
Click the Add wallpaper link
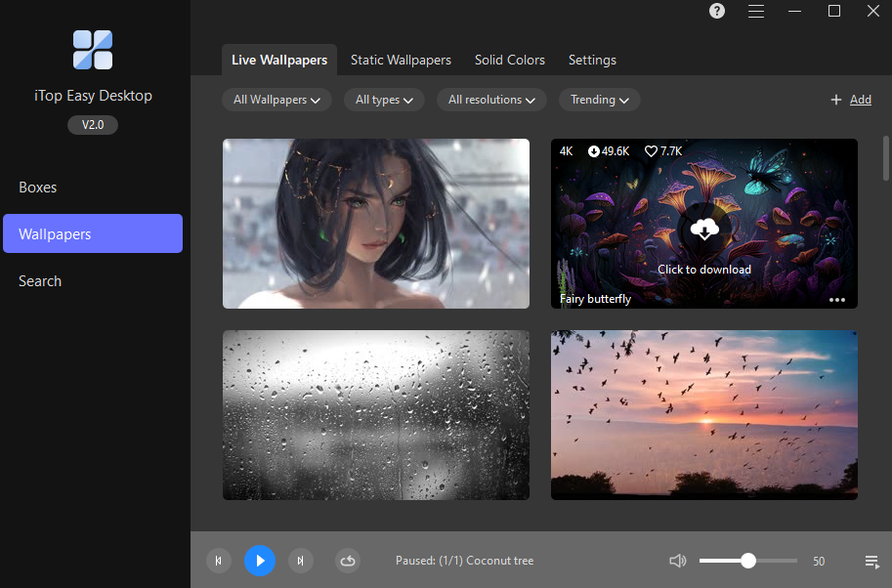coord(851,100)
